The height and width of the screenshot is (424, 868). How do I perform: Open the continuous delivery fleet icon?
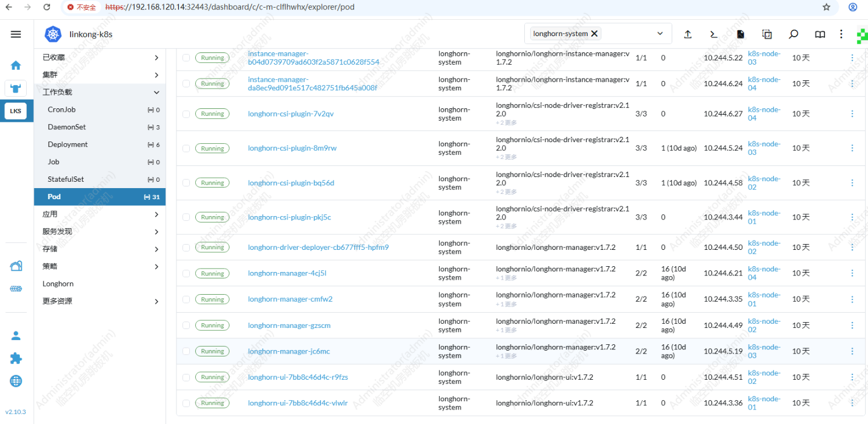[x=16, y=289]
